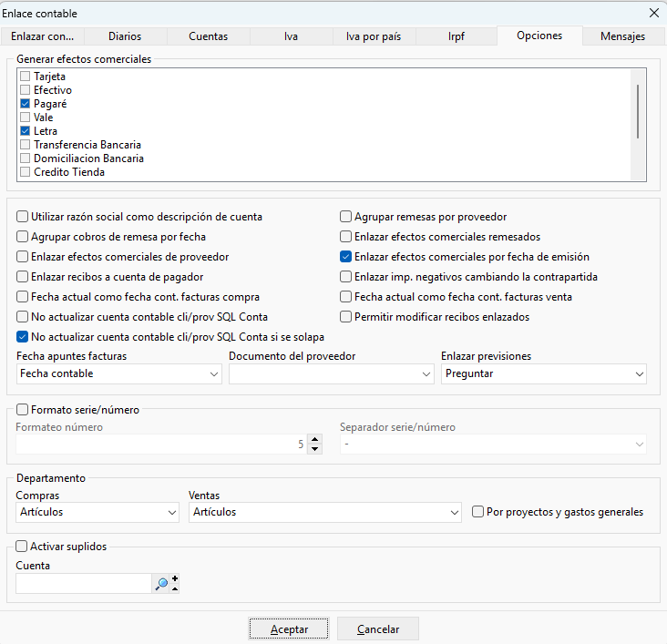Enable the Activar suplidos checkbox
This screenshot has height=644, width=667.
[x=21, y=546]
